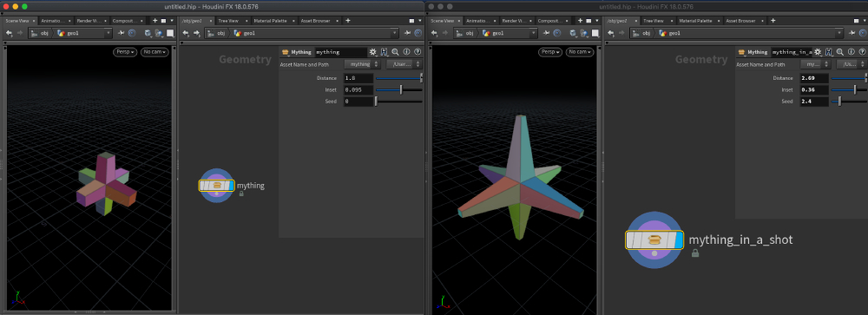Toggle pane link circle in left window network pane
The height and width of the screenshot is (315, 868).
click(x=418, y=33)
